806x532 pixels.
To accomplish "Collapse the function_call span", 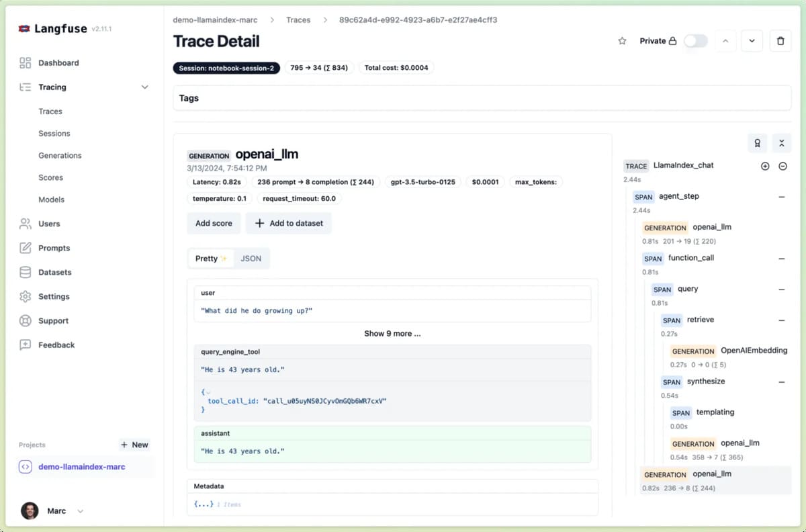I will click(x=782, y=259).
